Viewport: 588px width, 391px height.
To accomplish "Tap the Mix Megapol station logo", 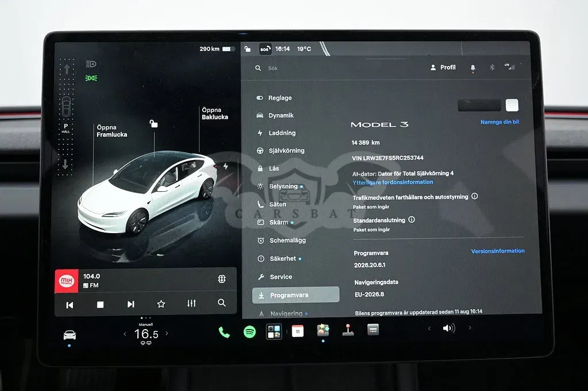I will pyautogui.click(x=67, y=281).
